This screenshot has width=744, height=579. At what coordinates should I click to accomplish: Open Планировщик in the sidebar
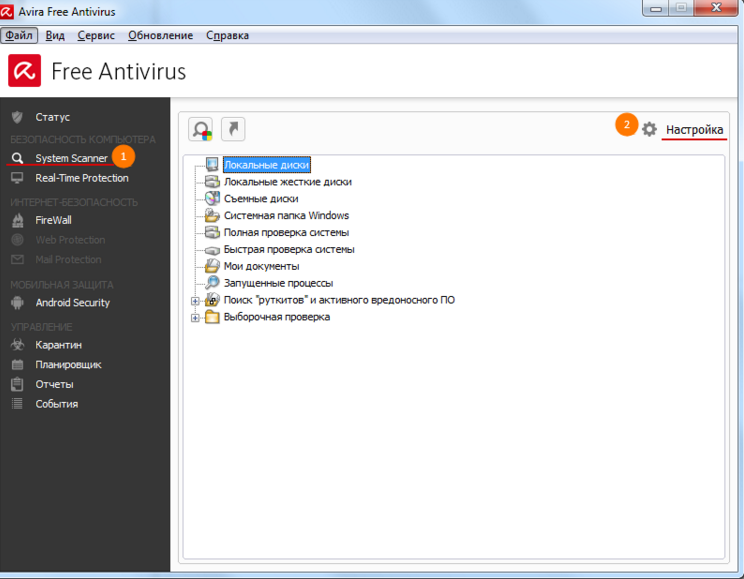point(68,364)
